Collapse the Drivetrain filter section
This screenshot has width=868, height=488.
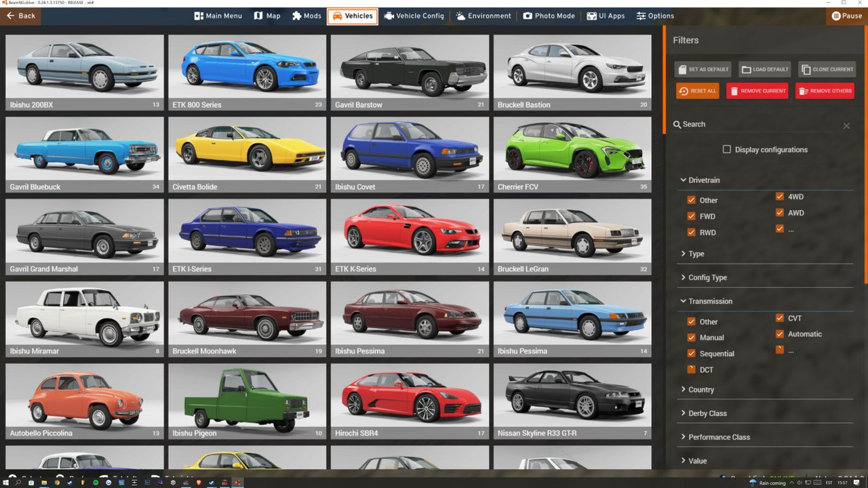pos(765,180)
